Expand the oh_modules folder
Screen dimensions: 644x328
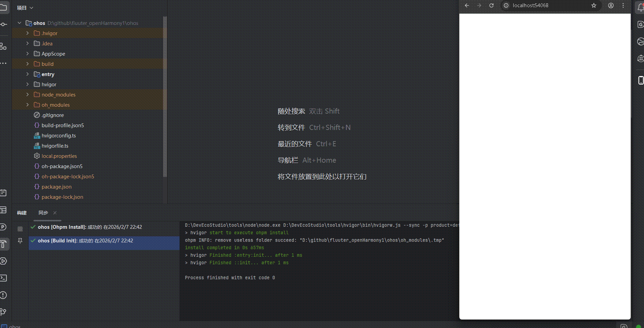click(28, 105)
